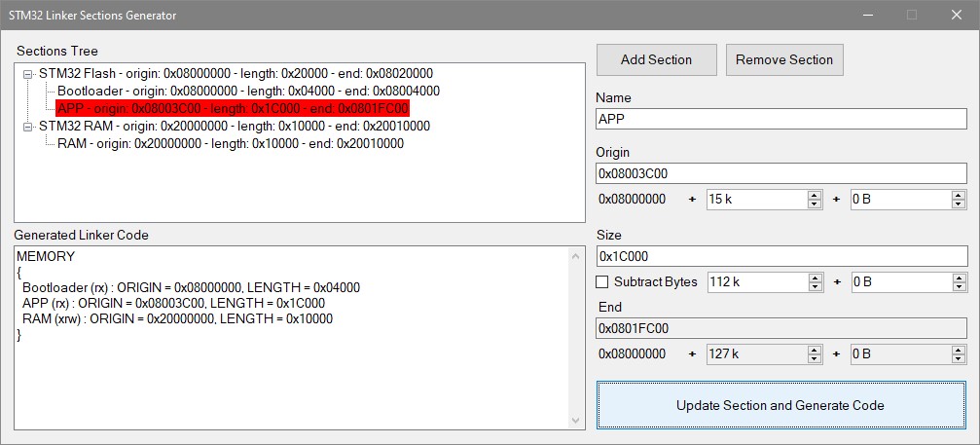Increase the End bytes spinner
Screen dimensions: 980x445
(959, 350)
